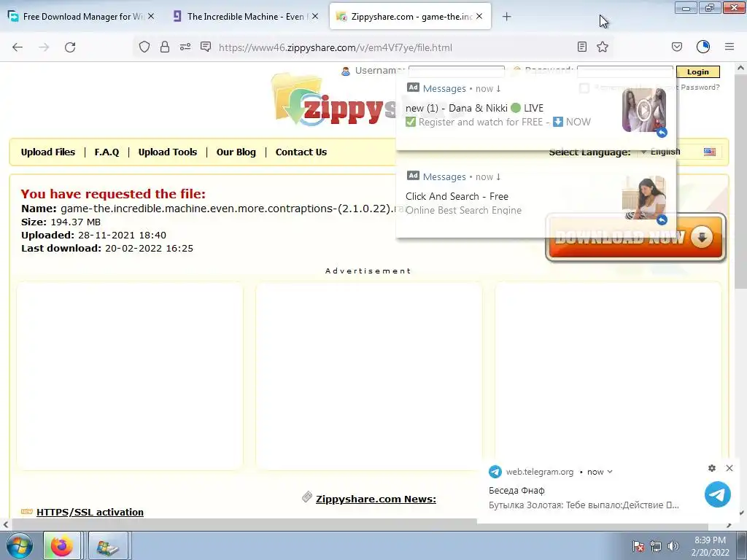Click the Dana & Nikki ad thumbnail
This screenshot has height=560, width=747.
(x=644, y=111)
